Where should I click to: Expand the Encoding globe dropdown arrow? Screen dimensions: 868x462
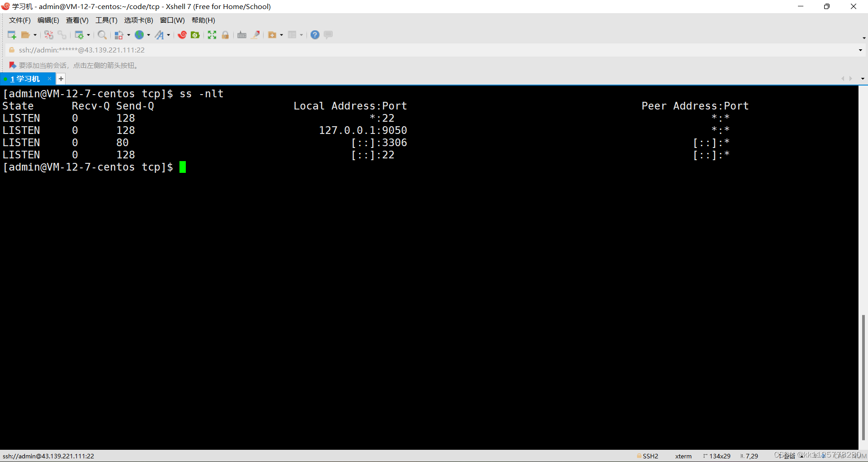point(148,35)
